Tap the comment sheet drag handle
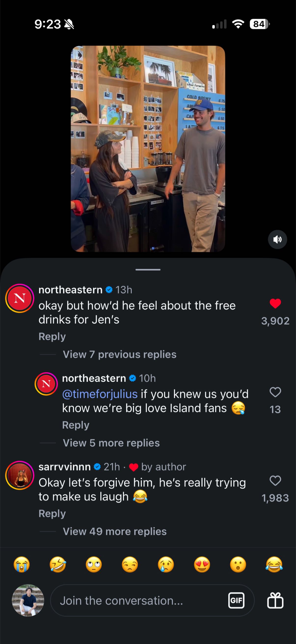The height and width of the screenshot is (644, 296). pos(148,270)
